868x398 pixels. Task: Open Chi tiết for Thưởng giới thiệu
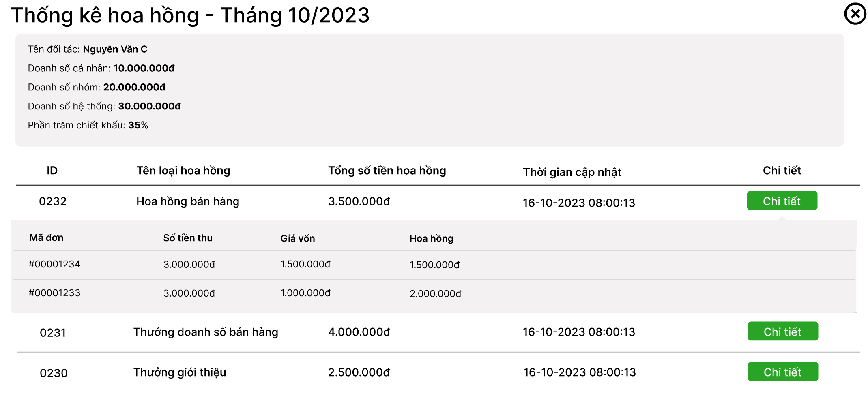click(x=782, y=372)
